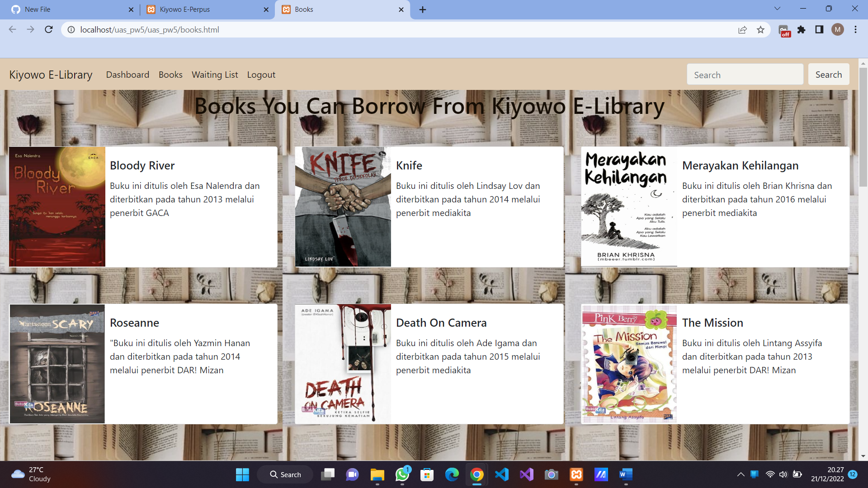This screenshot has height=488, width=868.
Task: Switch to the Kiyowo E-Perpus tab
Action: [184, 9]
